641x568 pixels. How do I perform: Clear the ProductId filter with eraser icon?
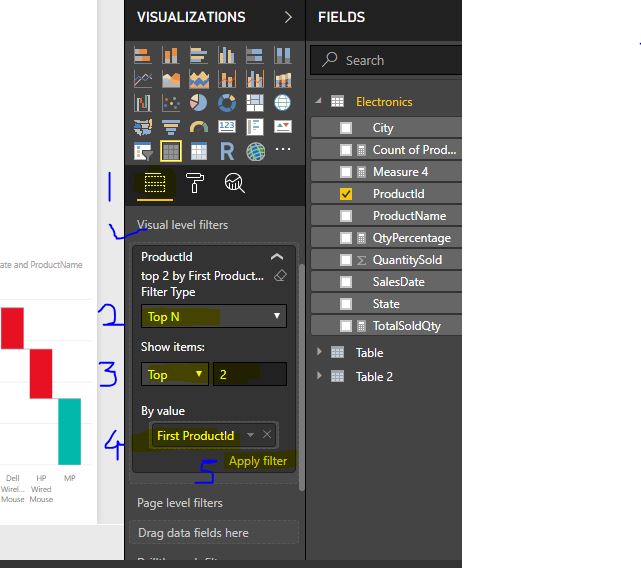pos(280,276)
